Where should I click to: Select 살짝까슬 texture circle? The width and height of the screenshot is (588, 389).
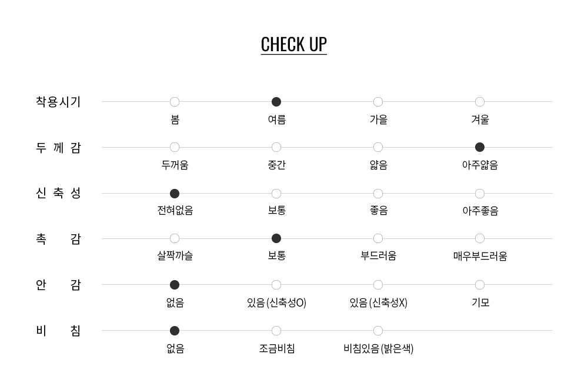175,238
